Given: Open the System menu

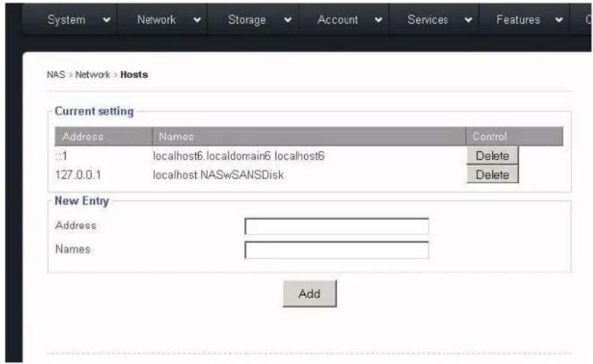Looking at the screenshot, I should tap(66, 19).
